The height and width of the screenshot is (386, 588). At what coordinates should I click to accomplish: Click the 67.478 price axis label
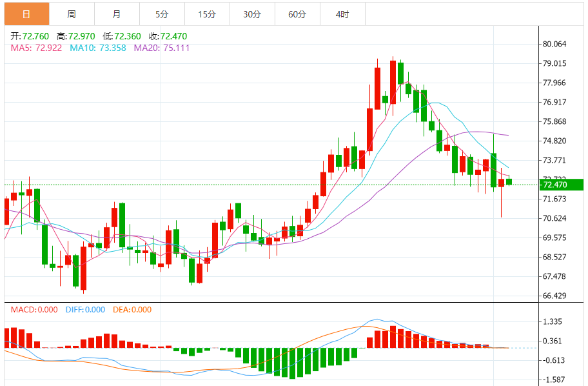point(554,276)
